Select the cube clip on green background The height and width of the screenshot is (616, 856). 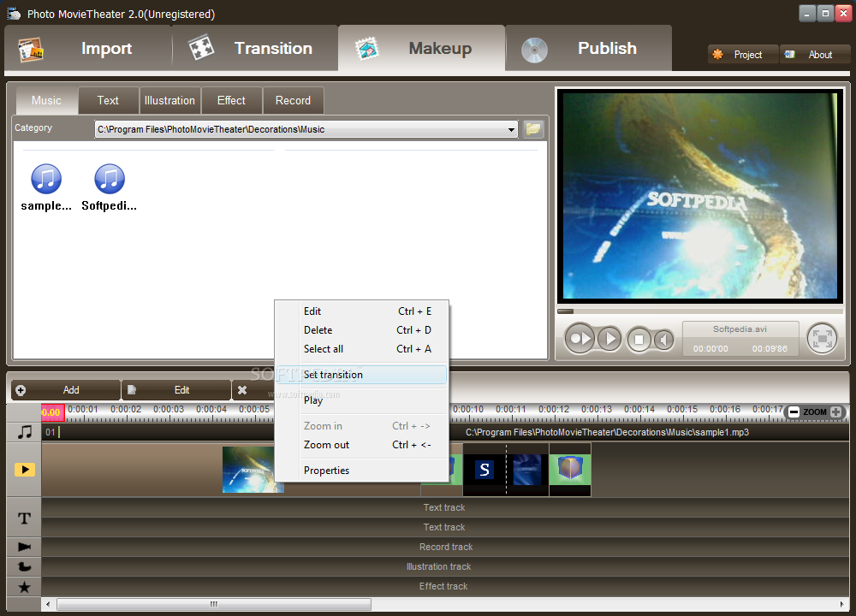tap(570, 469)
